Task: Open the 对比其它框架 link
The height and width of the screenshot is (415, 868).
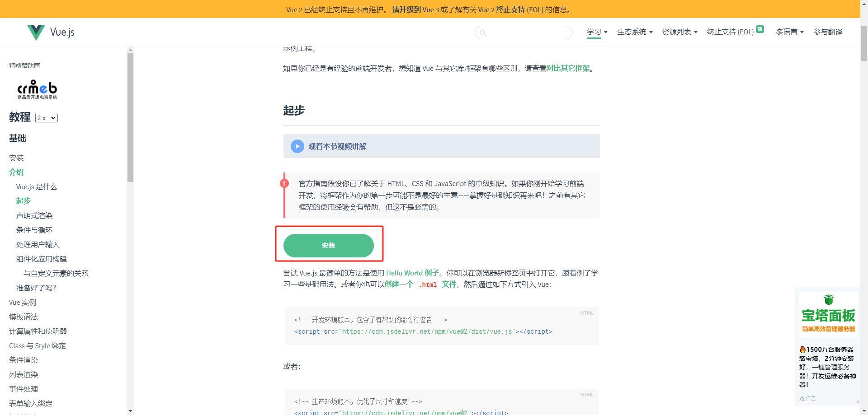Action: [x=568, y=68]
